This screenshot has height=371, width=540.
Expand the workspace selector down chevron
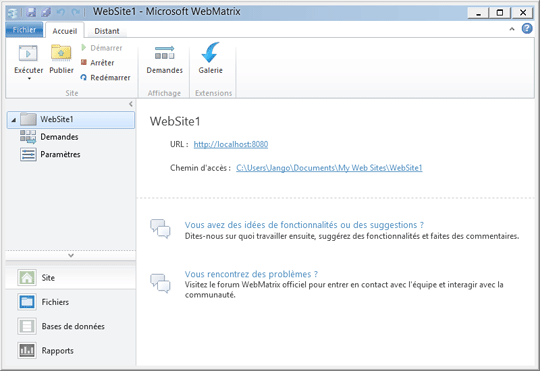[71, 255]
